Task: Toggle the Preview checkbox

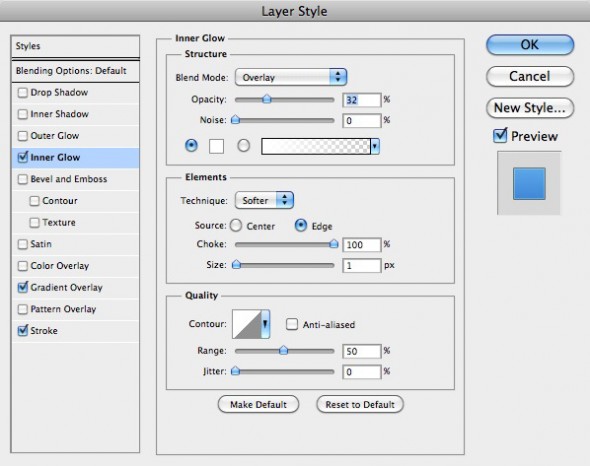Action: pyautogui.click(x=500, y=136)
